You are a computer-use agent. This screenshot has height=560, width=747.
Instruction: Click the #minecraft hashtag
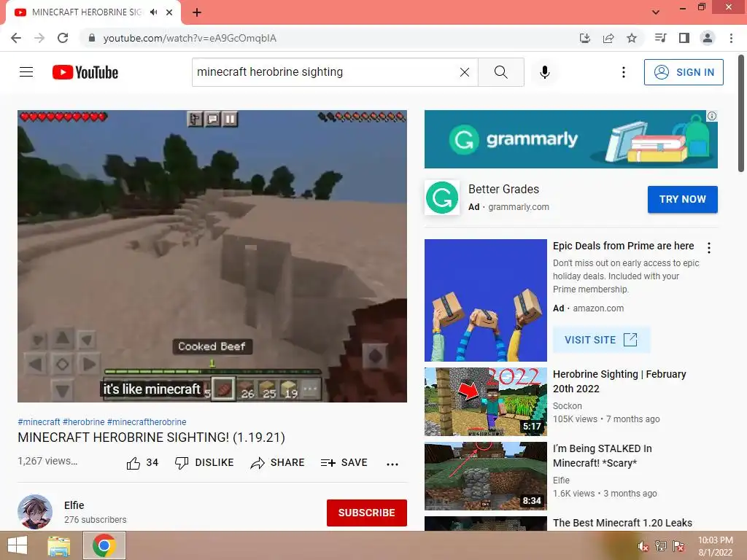point(39,422)
